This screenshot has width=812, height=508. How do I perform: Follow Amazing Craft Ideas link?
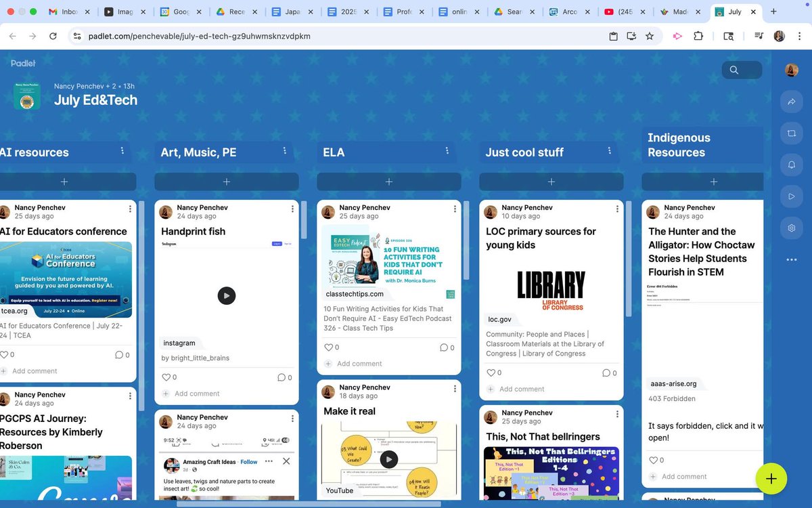point(249,462)
